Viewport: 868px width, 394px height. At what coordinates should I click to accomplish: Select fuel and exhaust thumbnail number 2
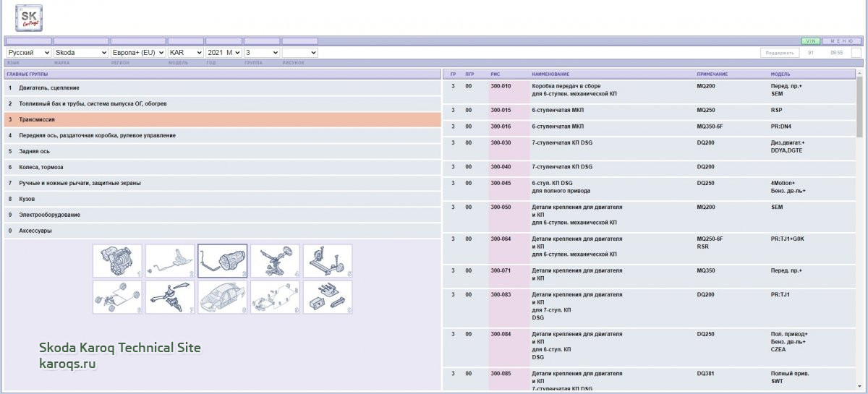pyautogui.click(x=170, y=260)
